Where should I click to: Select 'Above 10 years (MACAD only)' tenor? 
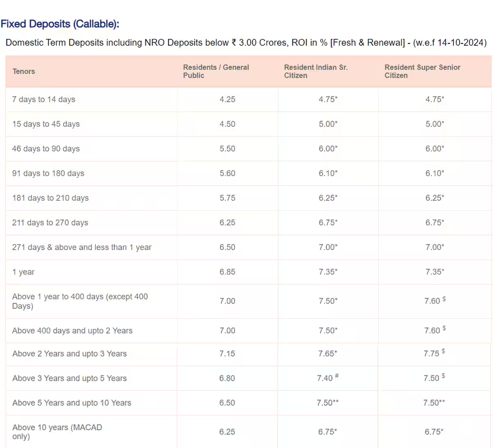[x=57, y=432]
